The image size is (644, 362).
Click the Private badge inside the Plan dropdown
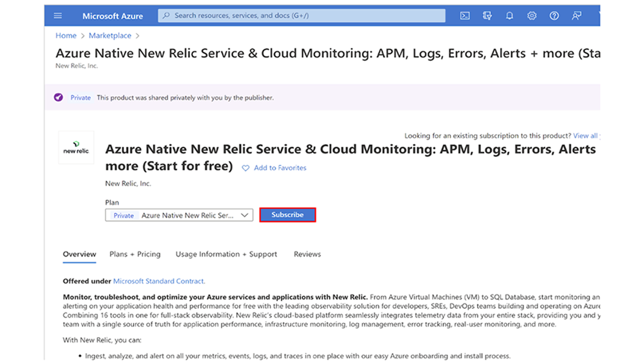click(123, 215)
